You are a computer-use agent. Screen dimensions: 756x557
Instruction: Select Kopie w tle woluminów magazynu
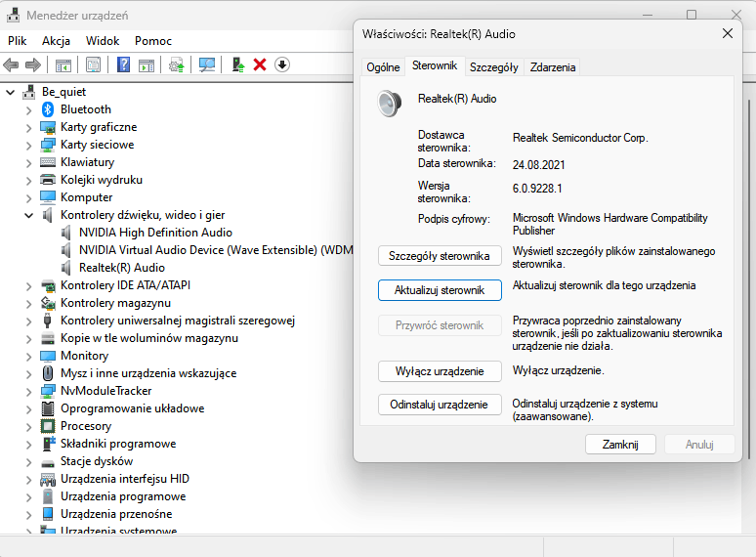149,338
